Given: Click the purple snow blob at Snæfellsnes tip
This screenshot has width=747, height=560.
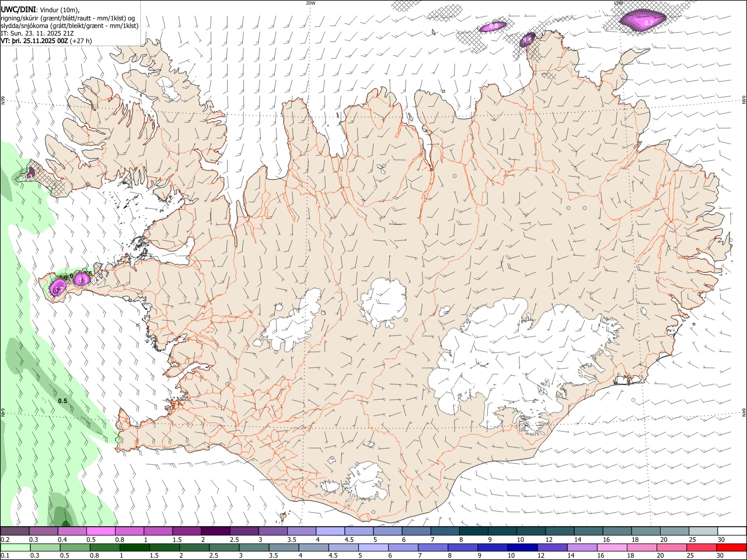Looking at the screenshot, I should pyautogui.click(x=58, y=286).
